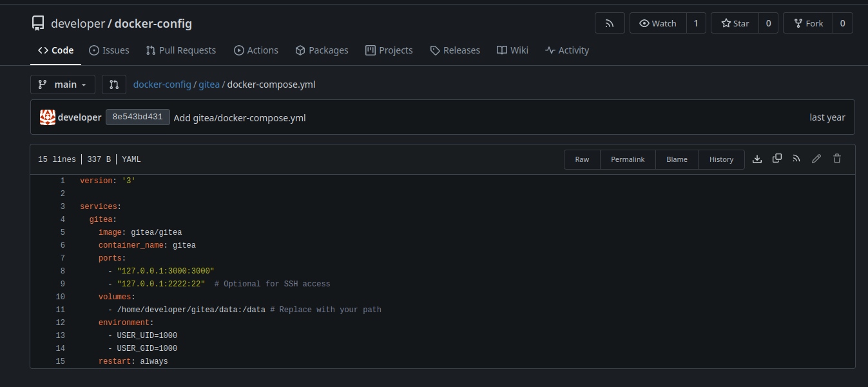Click the repository RSS feed button
Image resolution: width=868 pixels, height=387 pixels.
click(610, 23)
